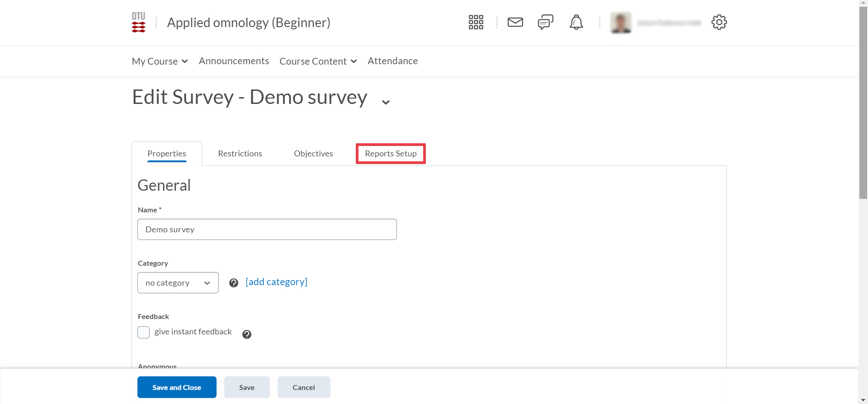868x404 pixels.
Task: Click help icon next to category dropdown
Action: pos(234,283)
